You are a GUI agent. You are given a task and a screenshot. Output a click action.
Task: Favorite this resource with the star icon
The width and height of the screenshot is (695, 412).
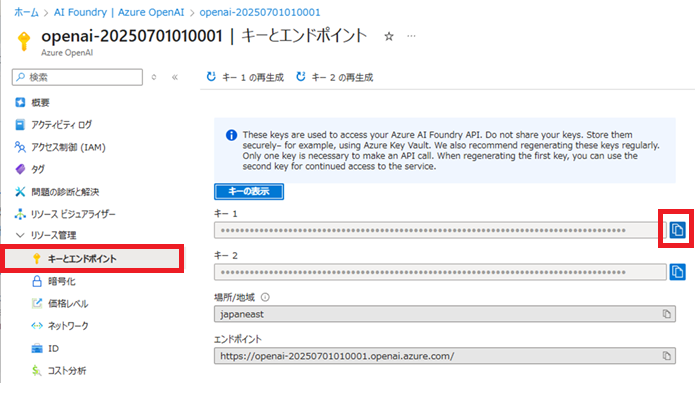[x=389, y=36]
